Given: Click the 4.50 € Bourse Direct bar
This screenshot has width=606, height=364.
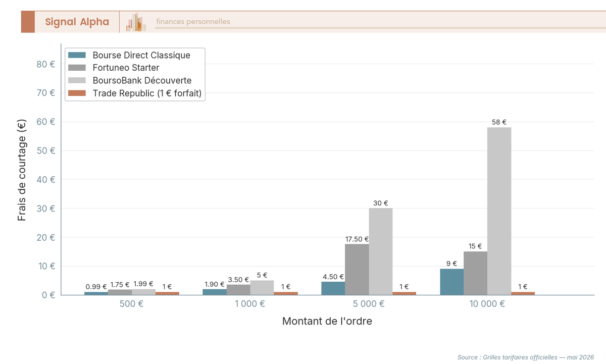Looking at the screenshot, I should pyautogui.click(x=333, y=288).
